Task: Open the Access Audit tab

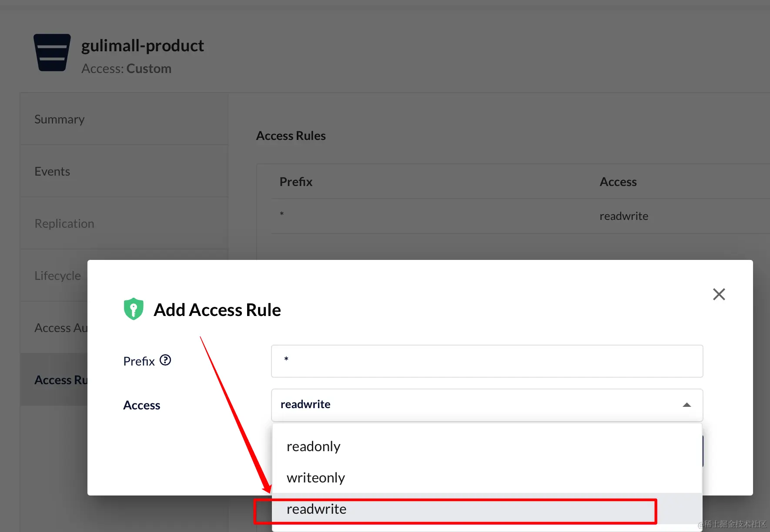Action: tap(61, 328)
